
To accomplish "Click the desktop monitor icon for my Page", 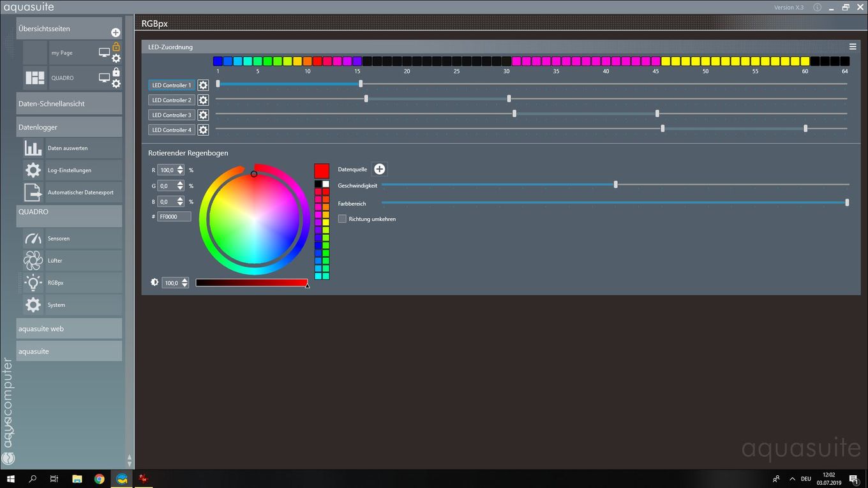I will (104, 52).
